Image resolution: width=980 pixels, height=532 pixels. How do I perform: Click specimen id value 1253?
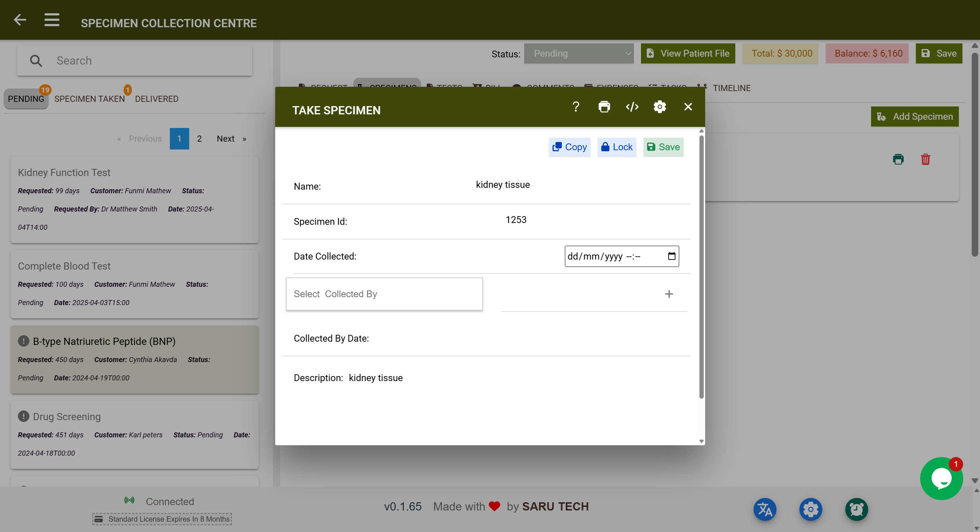click(516, 220)
